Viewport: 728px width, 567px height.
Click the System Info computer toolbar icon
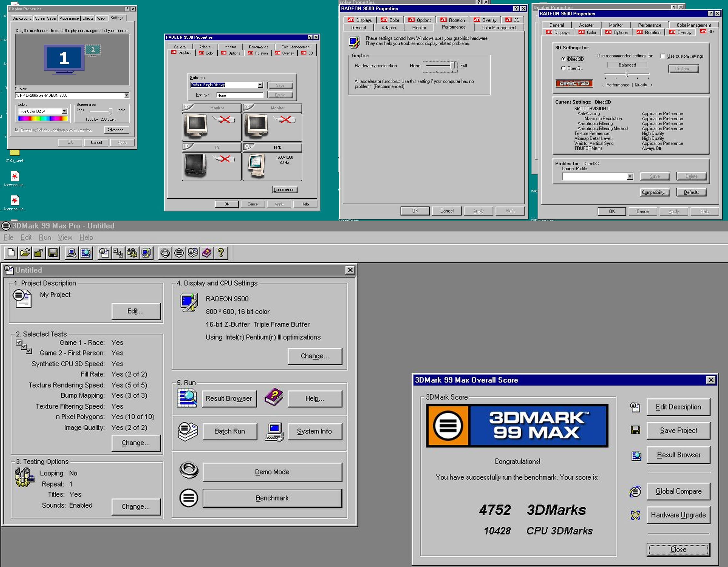tap(71, 253)
